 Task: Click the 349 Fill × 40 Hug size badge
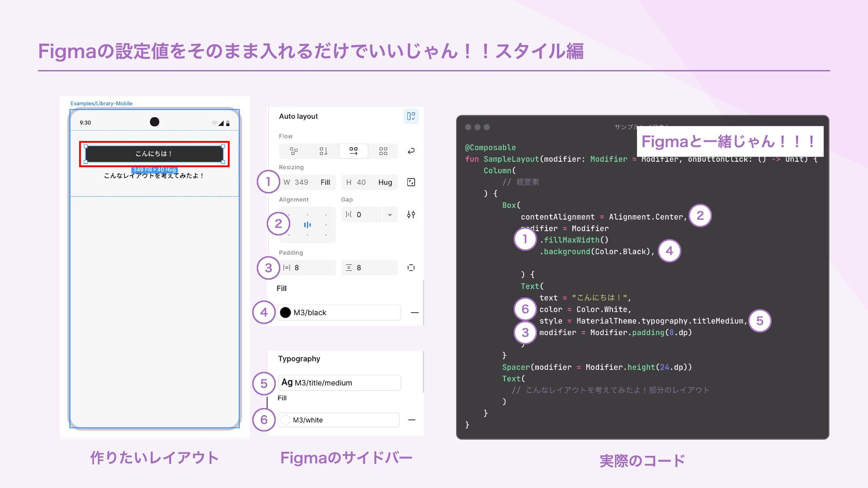(x=154, y=169)
